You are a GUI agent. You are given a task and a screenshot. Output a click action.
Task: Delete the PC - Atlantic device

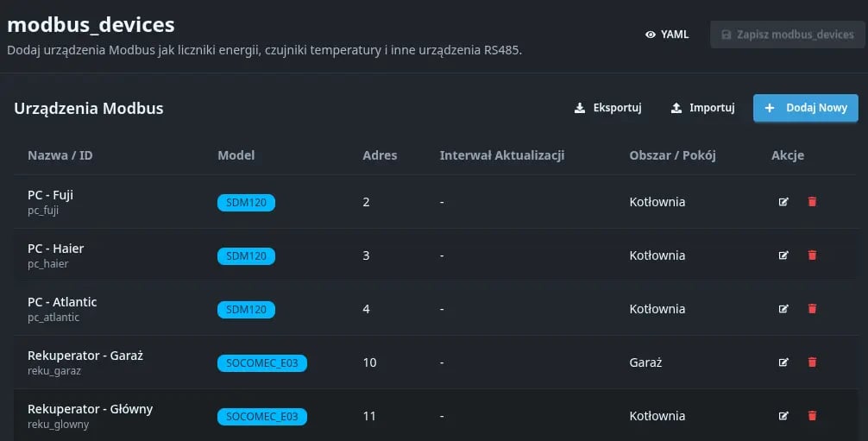[x=812, y=309]
